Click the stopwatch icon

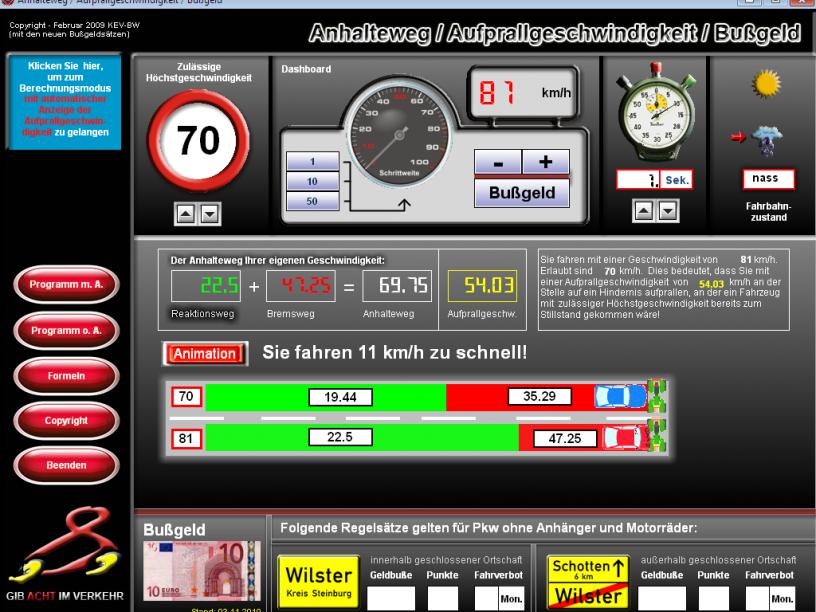coord(656,112)
